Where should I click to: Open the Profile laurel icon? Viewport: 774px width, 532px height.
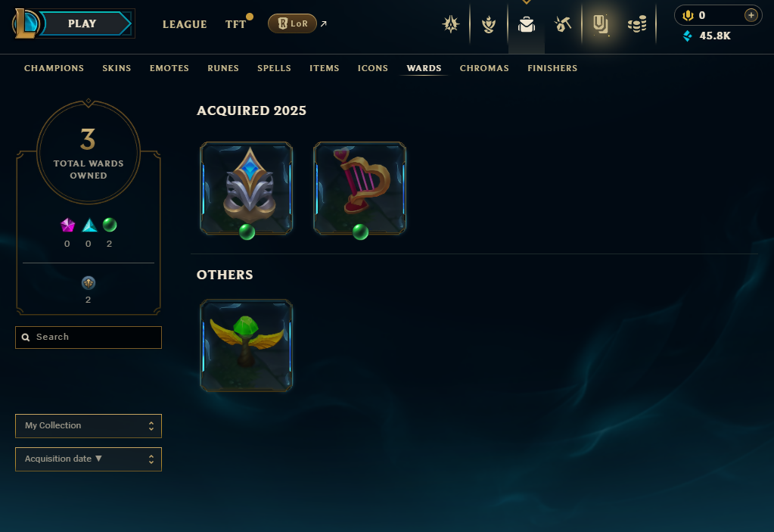click(489, 23)
